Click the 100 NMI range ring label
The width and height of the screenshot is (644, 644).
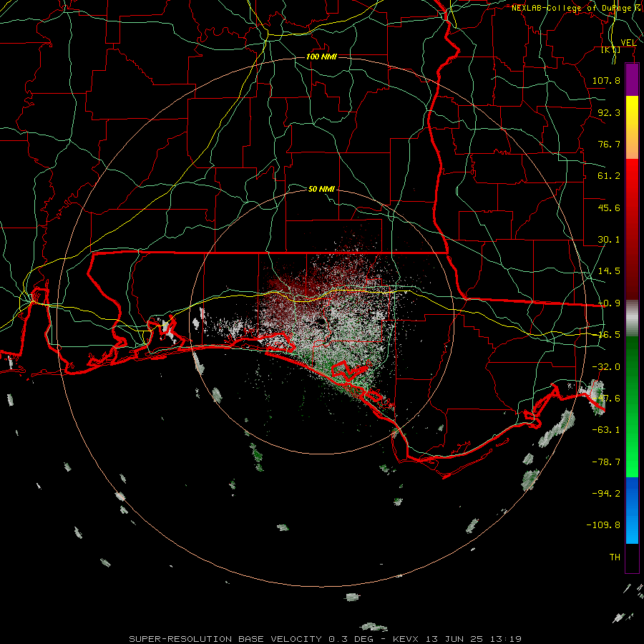321,57
